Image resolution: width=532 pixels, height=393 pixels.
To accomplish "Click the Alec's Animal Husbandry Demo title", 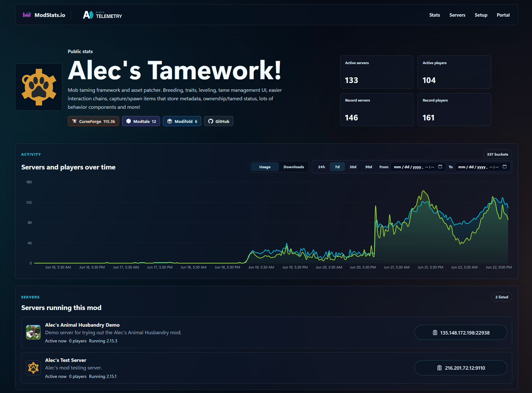I will [82, 325].
